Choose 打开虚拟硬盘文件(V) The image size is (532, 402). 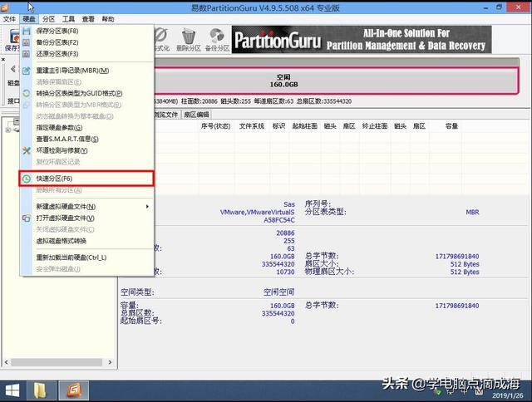point(87,218)
